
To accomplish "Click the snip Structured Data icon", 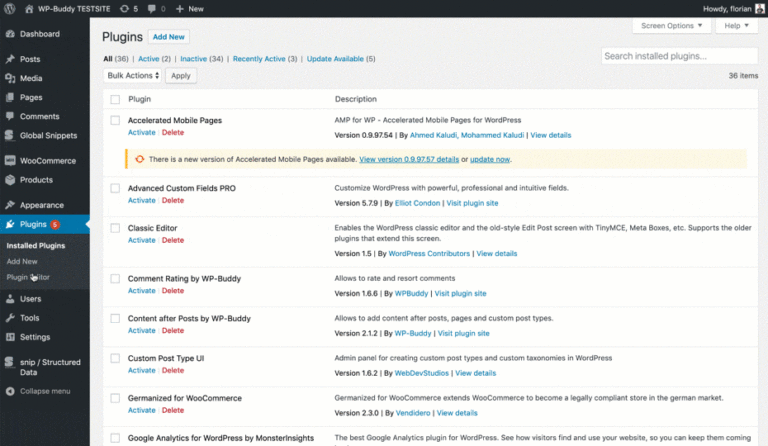I will pyautogui.click(x=10, y=362).
